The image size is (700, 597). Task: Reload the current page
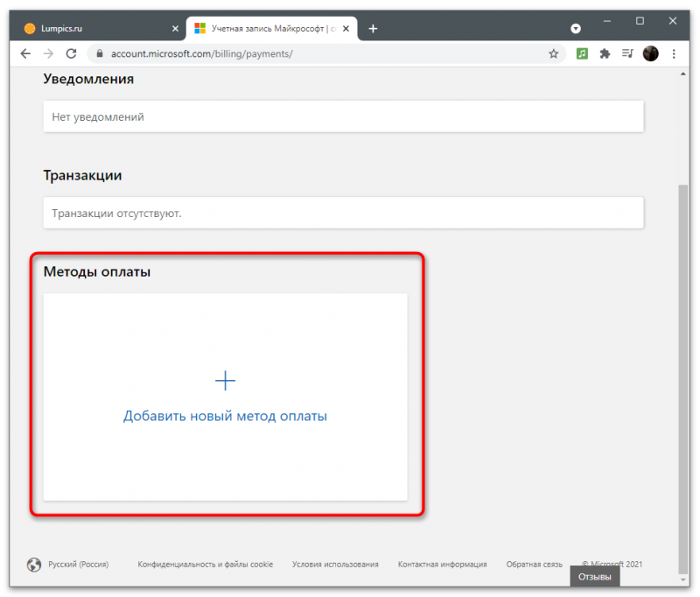(71, 54)
